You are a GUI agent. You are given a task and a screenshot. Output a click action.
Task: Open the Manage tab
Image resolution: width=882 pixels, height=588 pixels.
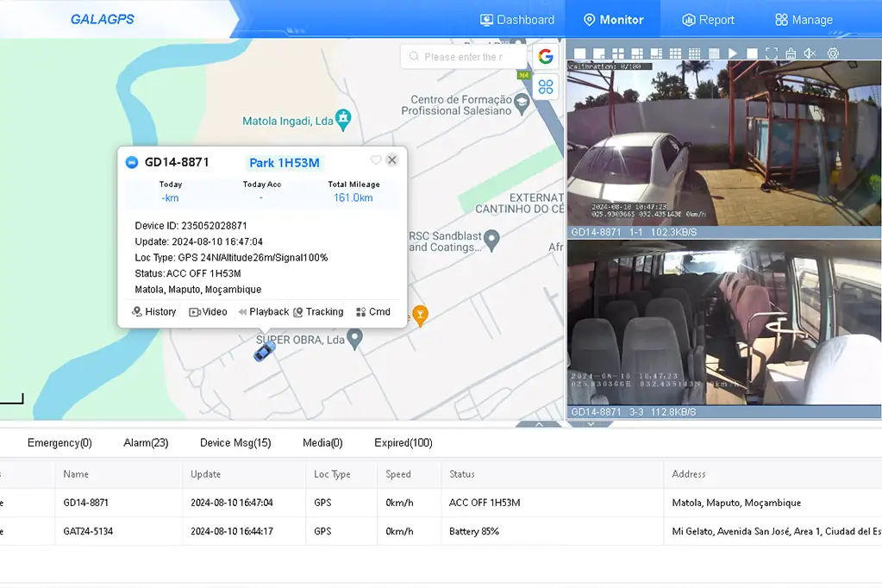click(x=804, y=20)
